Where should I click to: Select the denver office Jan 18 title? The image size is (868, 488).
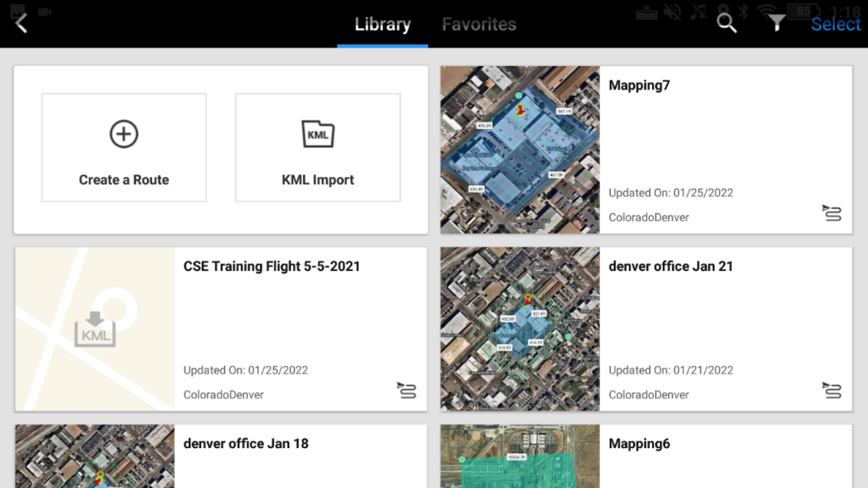click(x=246, y=444)
